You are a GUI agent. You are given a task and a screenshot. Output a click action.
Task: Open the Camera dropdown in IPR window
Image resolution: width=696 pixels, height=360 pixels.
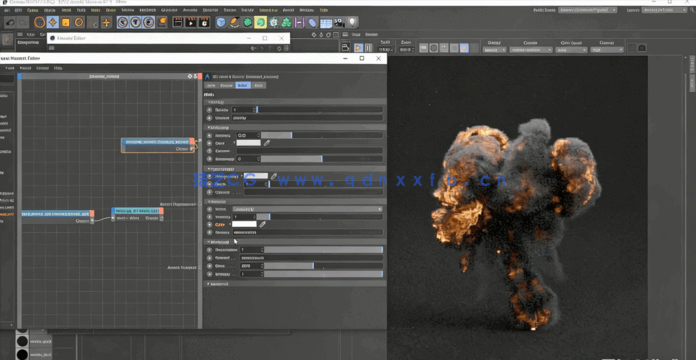click(x=530, y=50)
